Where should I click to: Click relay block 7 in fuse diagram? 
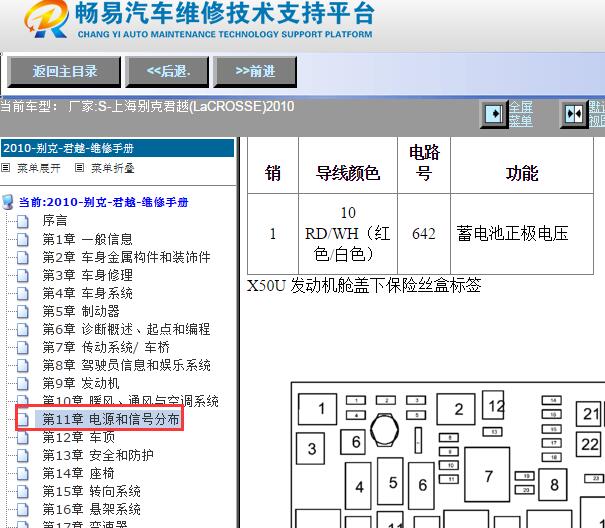pyautogui.click(x=487, y=474)
